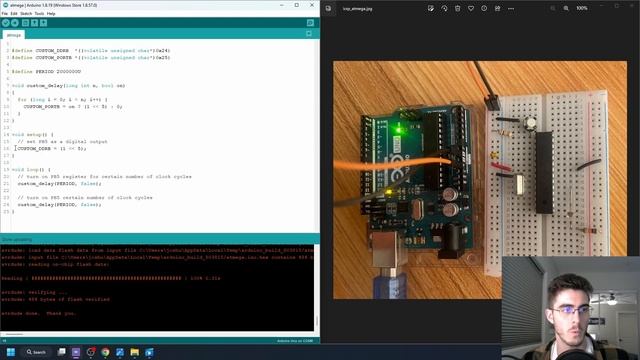
Task: Mark the image as favorite with heart icon
Action: tap(471, 8)
